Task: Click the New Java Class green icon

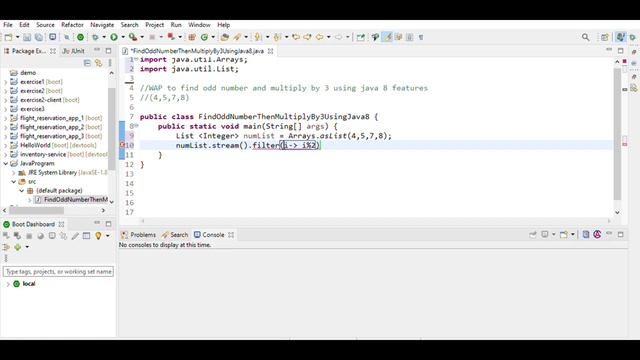Action: (204, 37)
